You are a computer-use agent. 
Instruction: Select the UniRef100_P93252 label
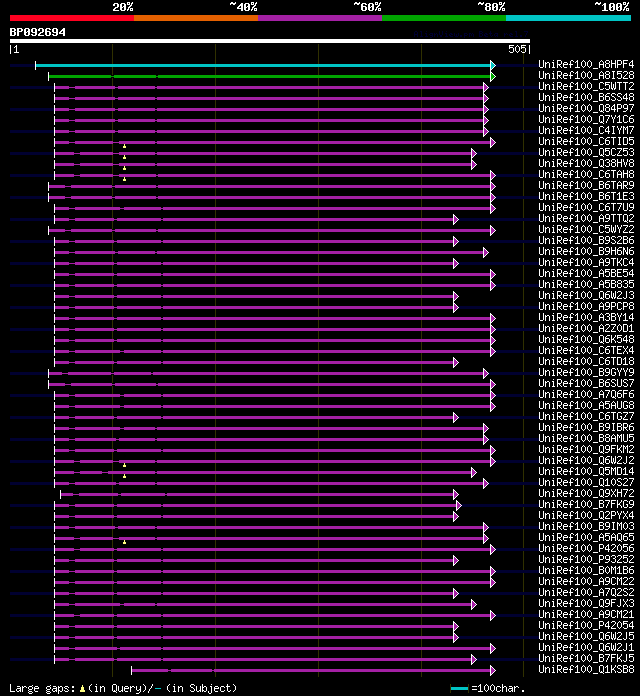pos(586,560)
